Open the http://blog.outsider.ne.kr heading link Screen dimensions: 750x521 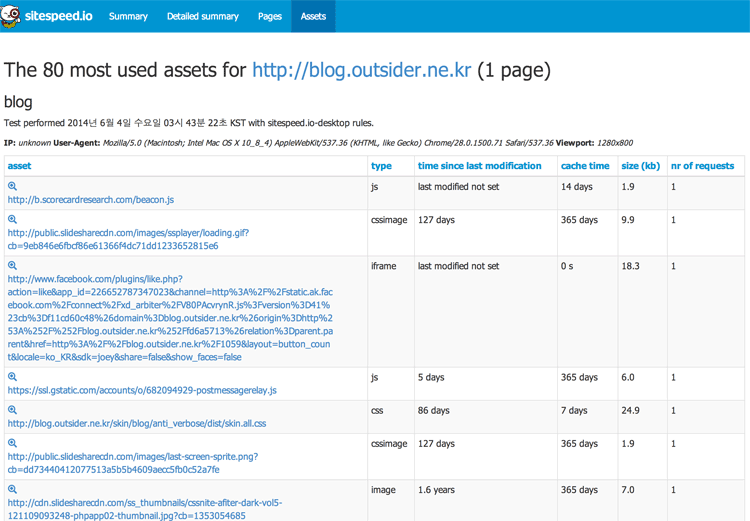[362, 70]
